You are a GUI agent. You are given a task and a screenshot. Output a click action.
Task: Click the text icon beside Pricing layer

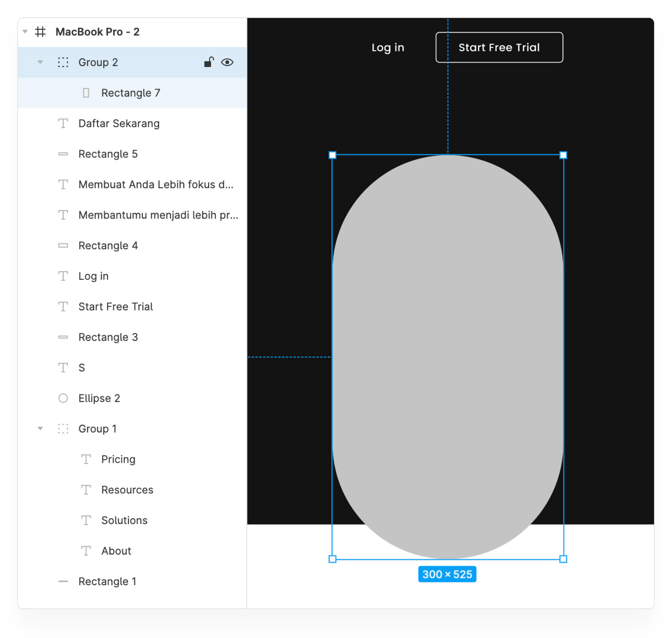(x=86, y=460)
